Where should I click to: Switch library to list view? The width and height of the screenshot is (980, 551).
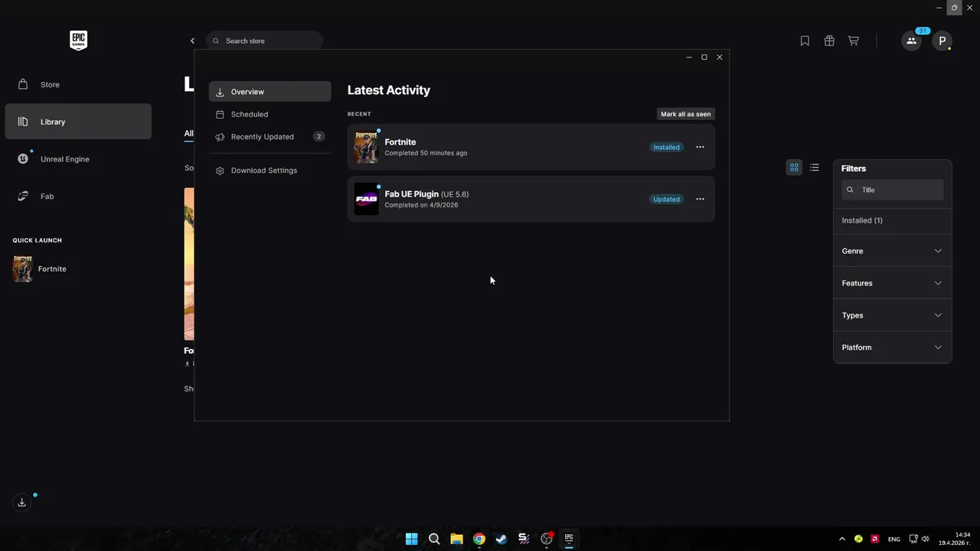pos(815,168)
